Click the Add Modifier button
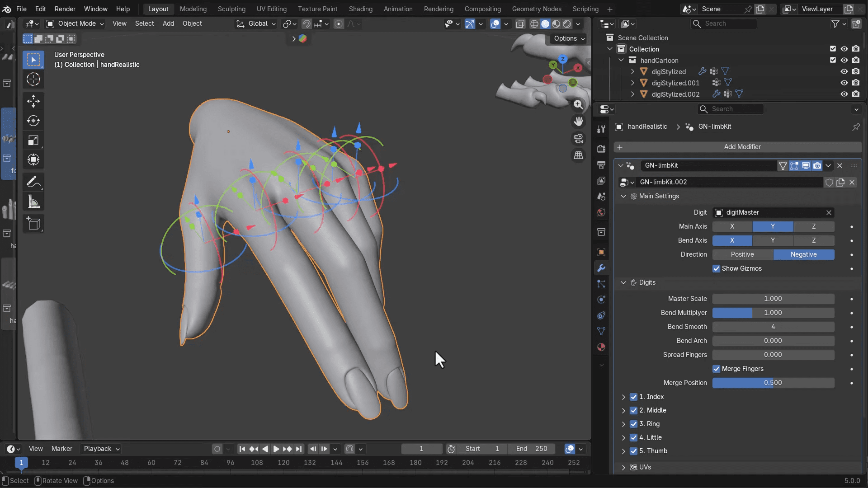The width and height of the screenshot is (868, 488). click(x=742, y=147)
